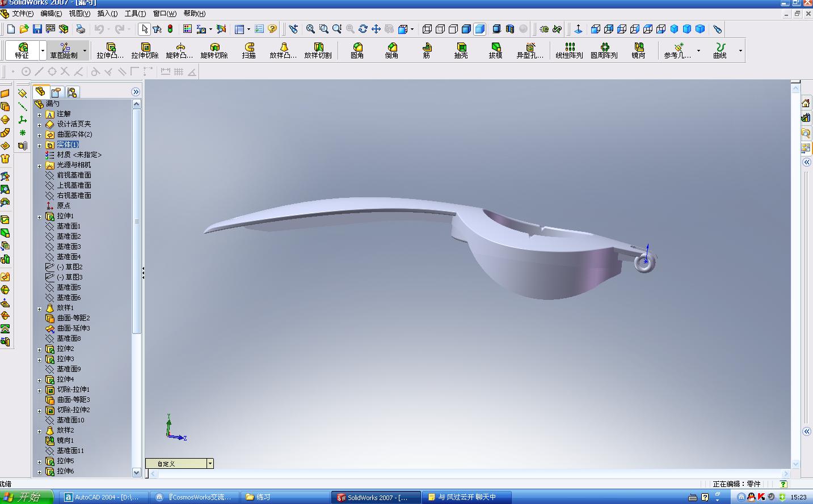Click the Axis reference geometry icon
813x504 pixels.
click(22, 107)
